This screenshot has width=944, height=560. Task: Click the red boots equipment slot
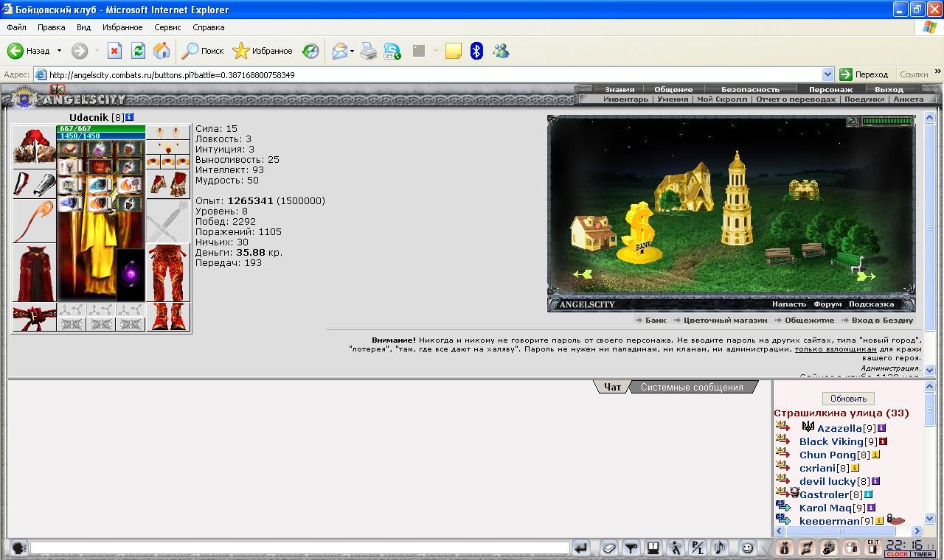point(168,317)
